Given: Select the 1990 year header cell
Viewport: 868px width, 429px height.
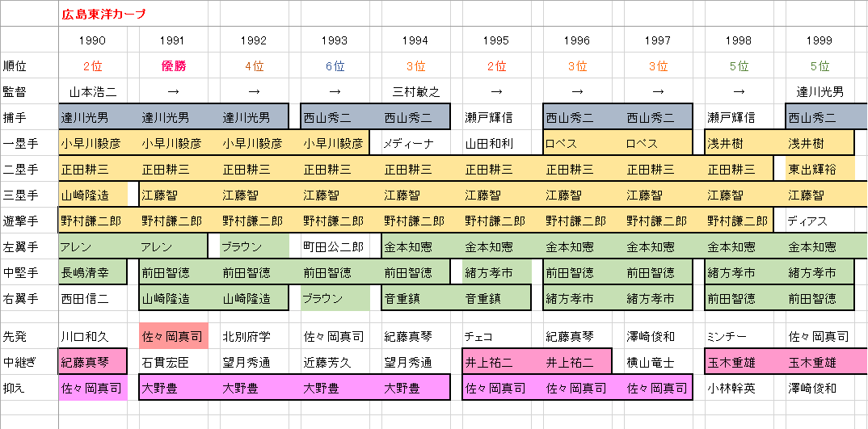Looking at the screenshot, I should (x=92, y=40).
